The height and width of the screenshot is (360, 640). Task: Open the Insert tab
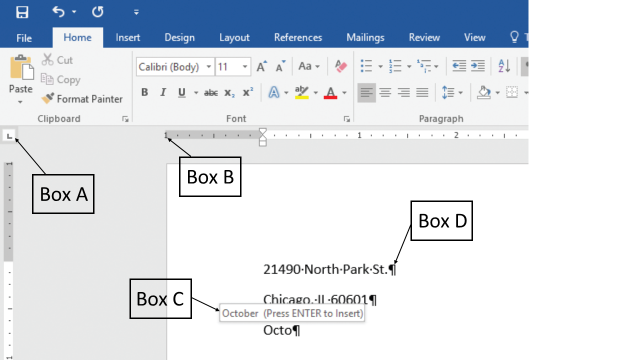click(x=128, y=38)
